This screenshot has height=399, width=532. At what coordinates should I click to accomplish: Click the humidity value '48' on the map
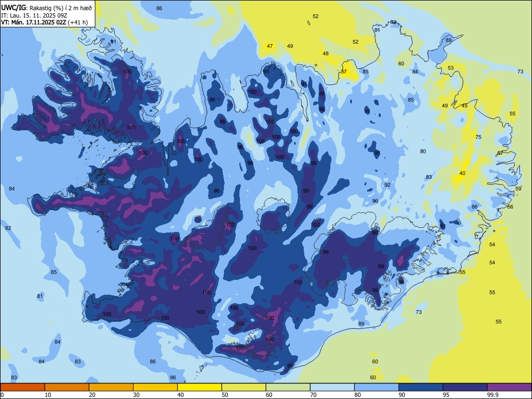pyautogui.click(x=326, y=54)
